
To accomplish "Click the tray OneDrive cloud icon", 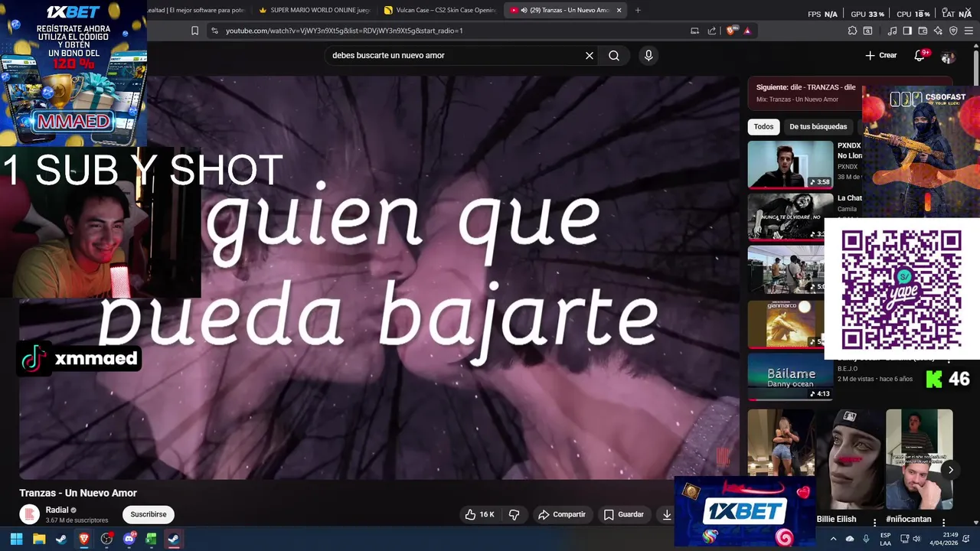I will click(850, 539).
